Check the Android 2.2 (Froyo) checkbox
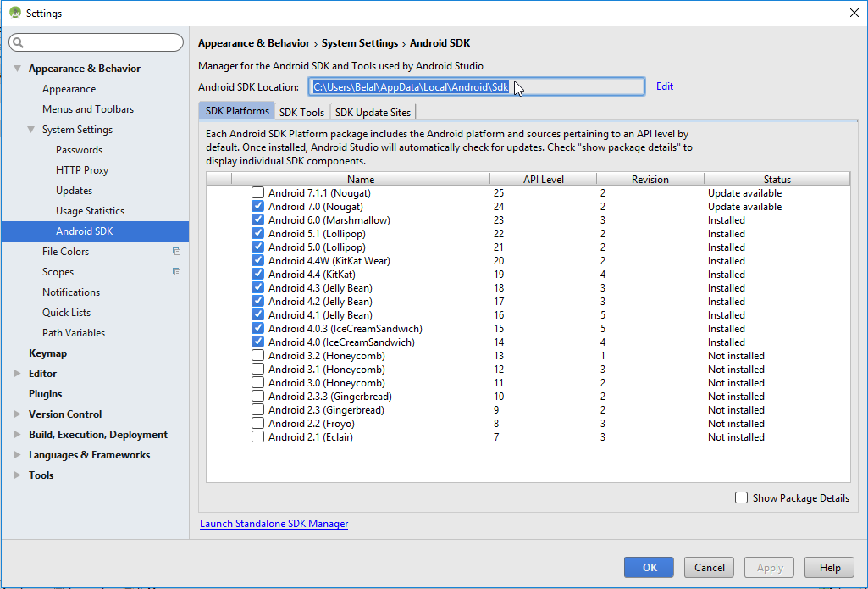The height and width of the screenshot is (589, 868). point(257,424)
